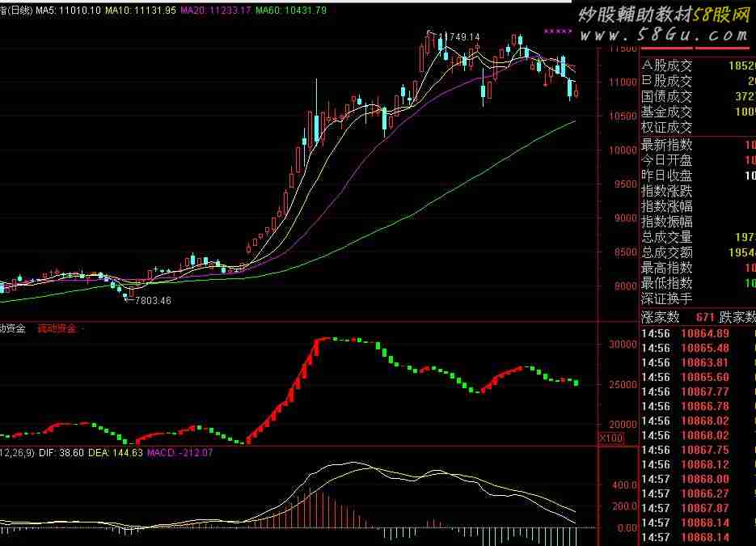Screen dimensions: 756x546
Task: Select the 9500 price axis label
Action: pyautogui.click(x=626, y=184)
